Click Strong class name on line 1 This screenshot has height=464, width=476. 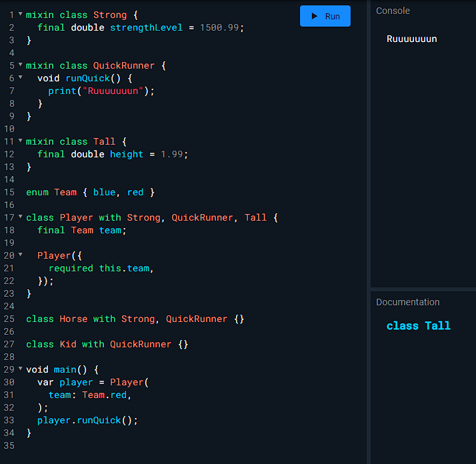(x=110, y=15)
